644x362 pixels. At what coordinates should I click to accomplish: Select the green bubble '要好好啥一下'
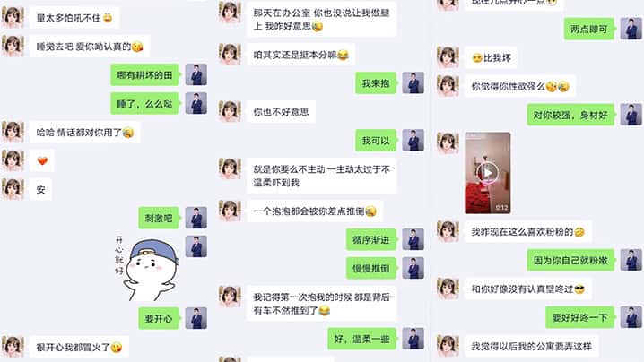tap(580, 317)
